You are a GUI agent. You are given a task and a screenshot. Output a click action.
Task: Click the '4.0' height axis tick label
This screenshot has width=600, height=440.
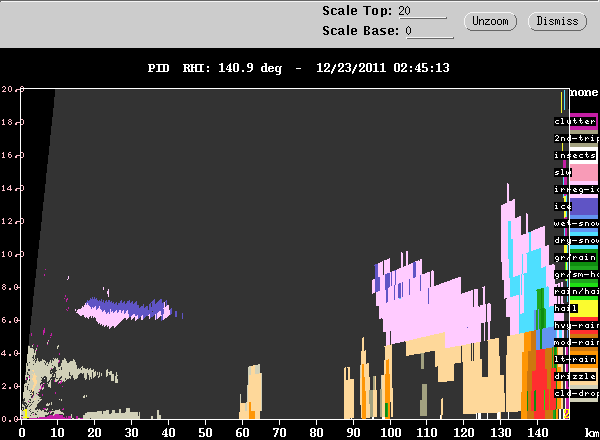coord(9,353)
